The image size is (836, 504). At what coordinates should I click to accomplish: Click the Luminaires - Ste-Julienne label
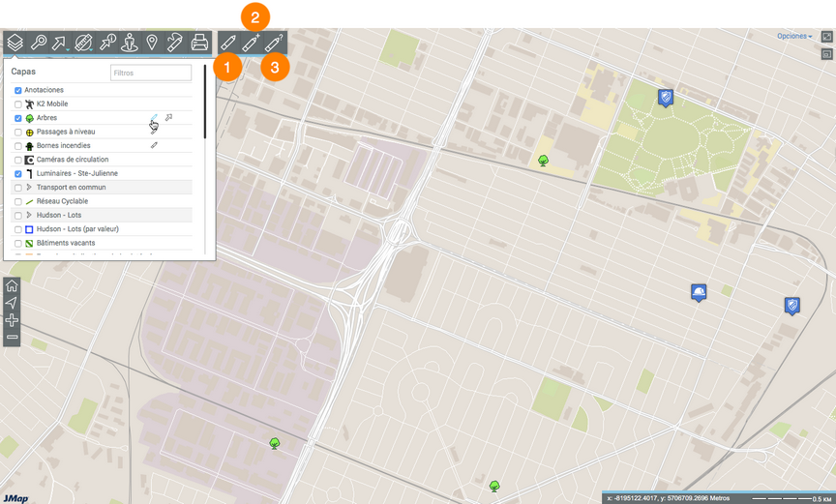[77, 173]
